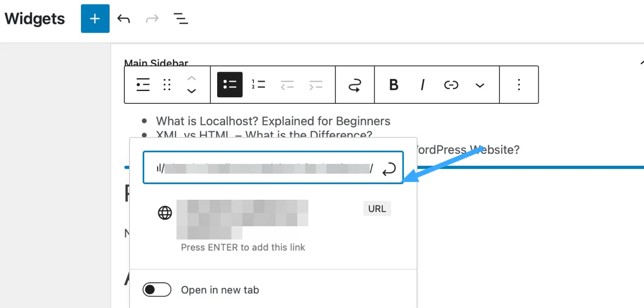Open the block options three-dot menu
Viewport: 644px width, 308px height.
519,84
